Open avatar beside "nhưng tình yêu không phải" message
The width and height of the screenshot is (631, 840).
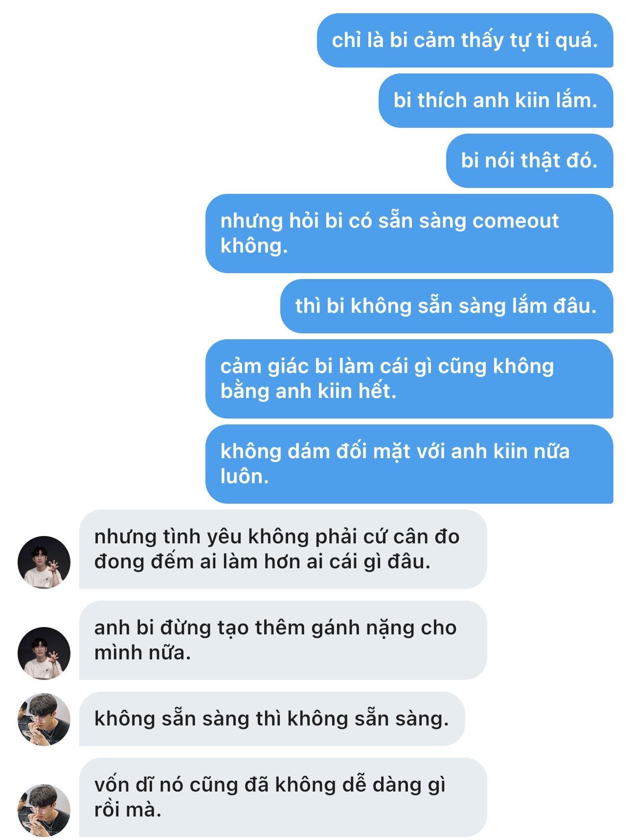(44, 562)
